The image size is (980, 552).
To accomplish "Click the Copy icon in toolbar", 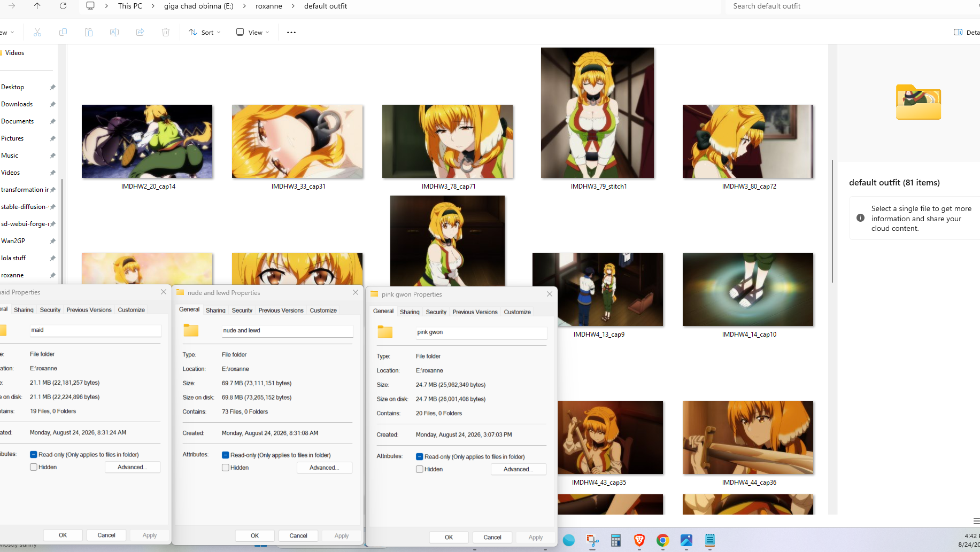I will tap(63, 32).
